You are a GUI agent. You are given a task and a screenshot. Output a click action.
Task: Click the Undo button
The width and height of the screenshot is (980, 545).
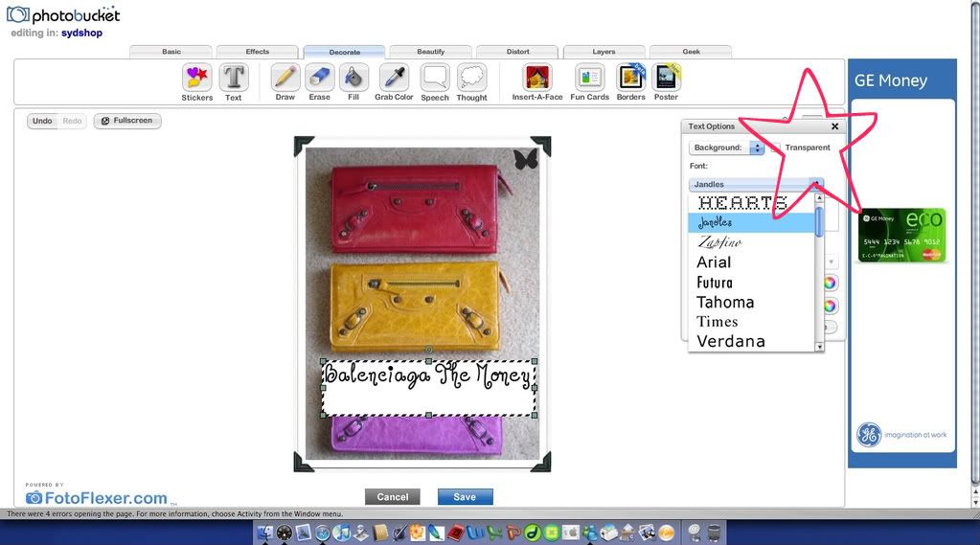click(x=42, y=121)
